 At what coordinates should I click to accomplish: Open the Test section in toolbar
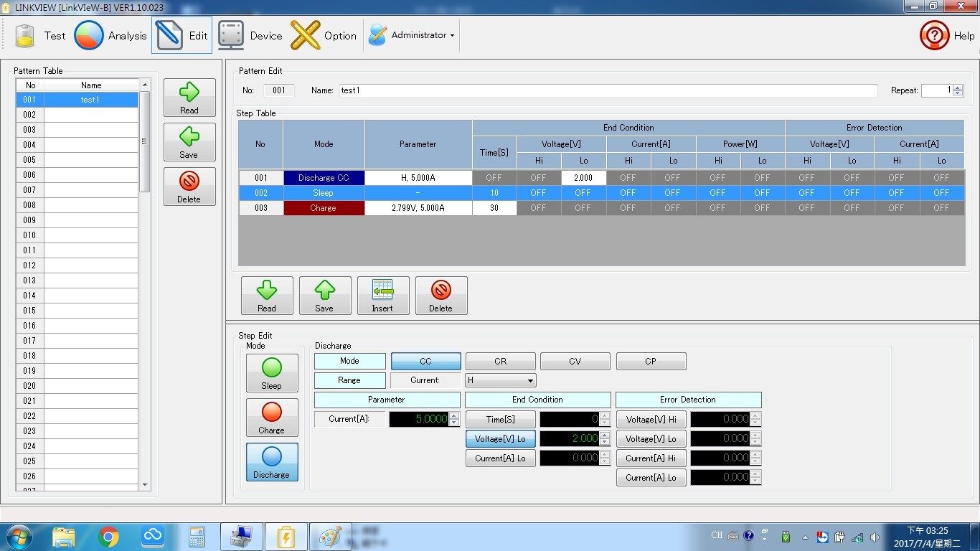[x=40, y=35]
